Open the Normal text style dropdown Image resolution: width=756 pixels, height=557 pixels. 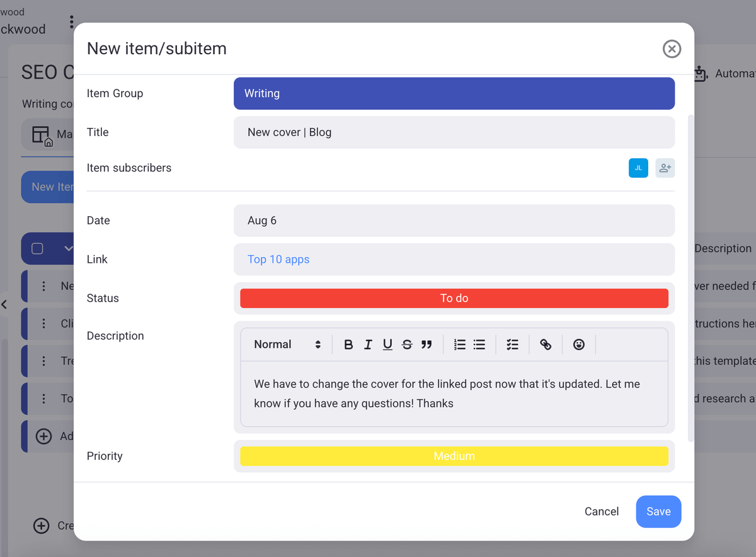pyautogui.click(x=285, y=344)
